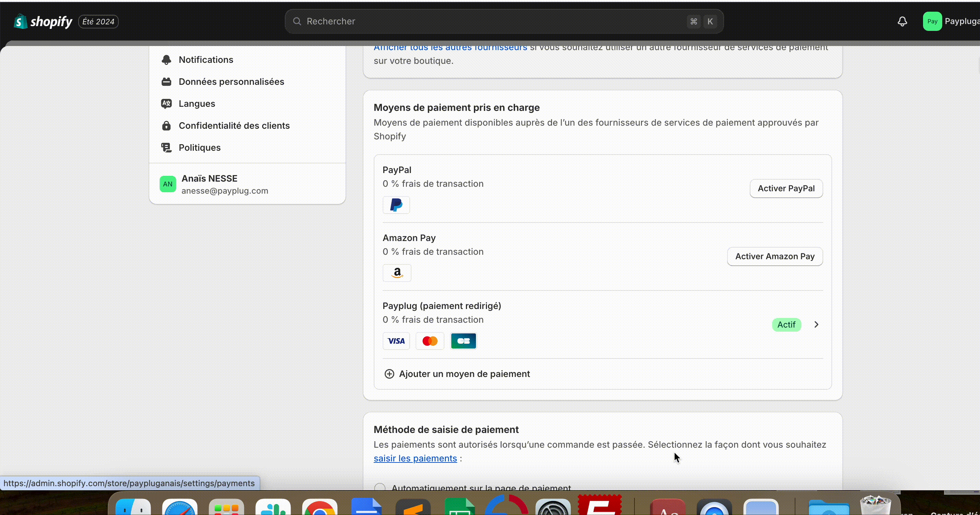Click the PayPal provider title
This screenshot has width=980, height=515.
point(397,170)
